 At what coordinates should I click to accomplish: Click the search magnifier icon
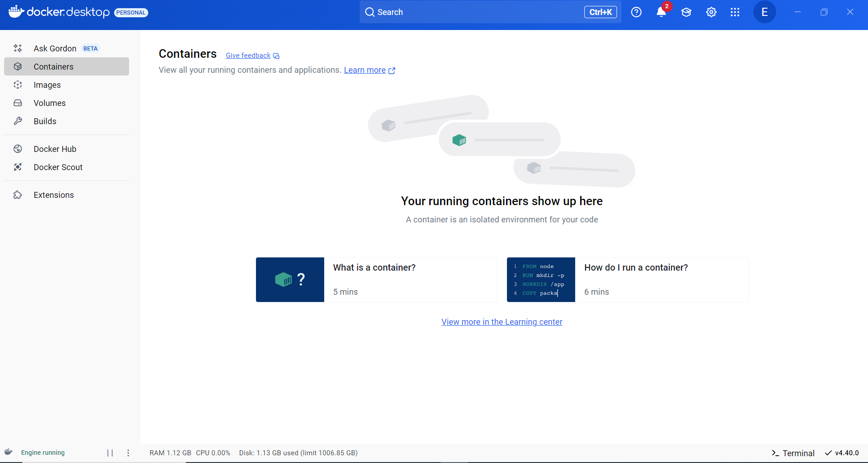click(370, 12)
